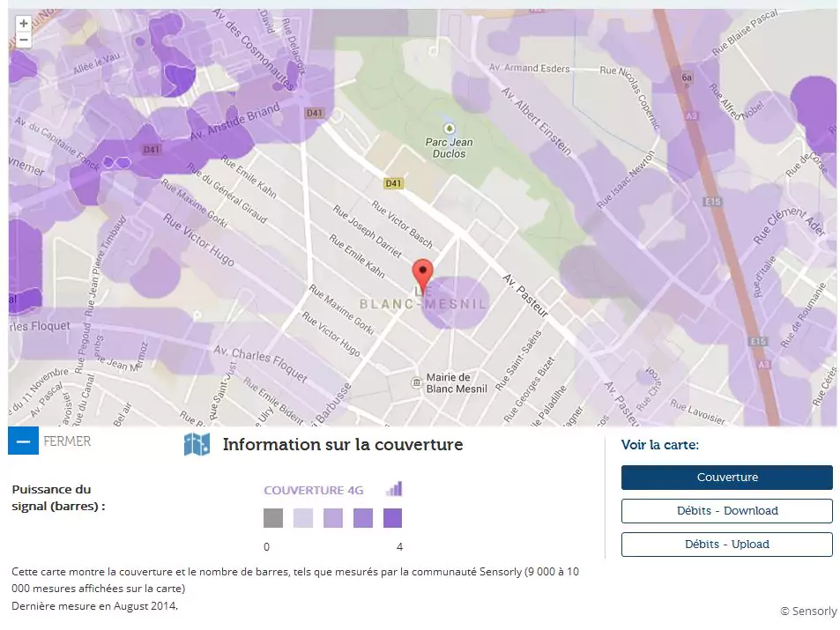
Task: Zoom in on the coverage map
Action: point(24,24)
